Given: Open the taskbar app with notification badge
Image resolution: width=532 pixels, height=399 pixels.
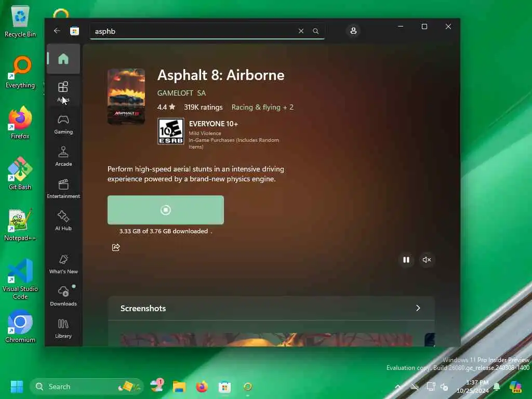Looking at the screenshot, I should [x=157, y=386].
